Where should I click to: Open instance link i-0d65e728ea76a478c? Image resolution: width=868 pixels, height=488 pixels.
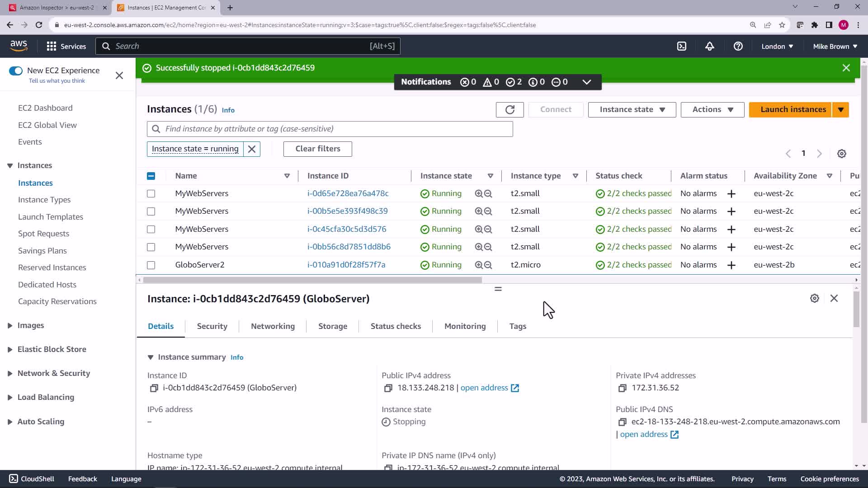[348, 193]
